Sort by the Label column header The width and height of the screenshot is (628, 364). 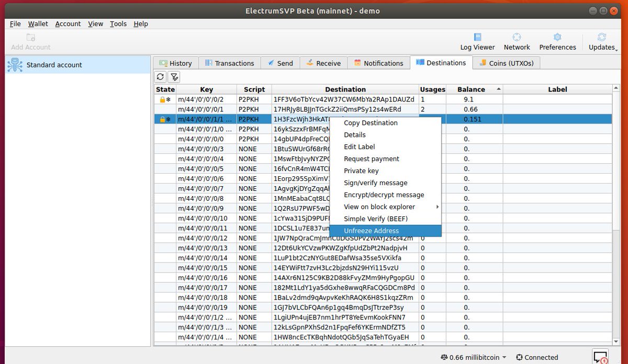click(557, 89)
